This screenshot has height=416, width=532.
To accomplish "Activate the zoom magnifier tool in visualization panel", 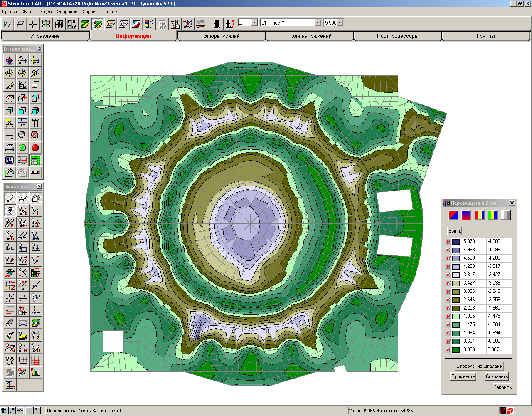I will coord(23,135).
